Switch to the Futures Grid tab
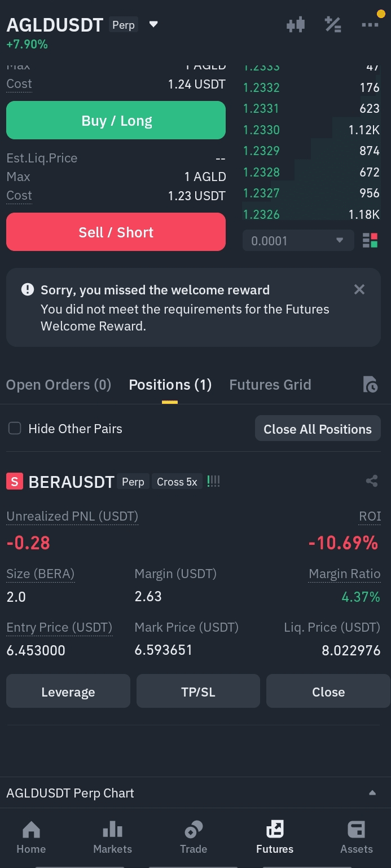This screenshot has width=391, height=868. (270, 385)
